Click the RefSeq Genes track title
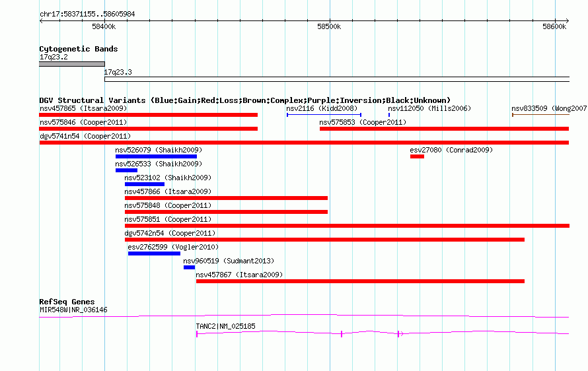This screenshot has height=371, width=588. pos(67,302)
